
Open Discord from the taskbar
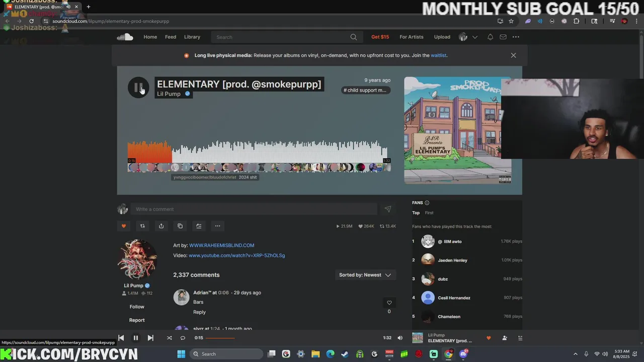click(x=463, y=354)
